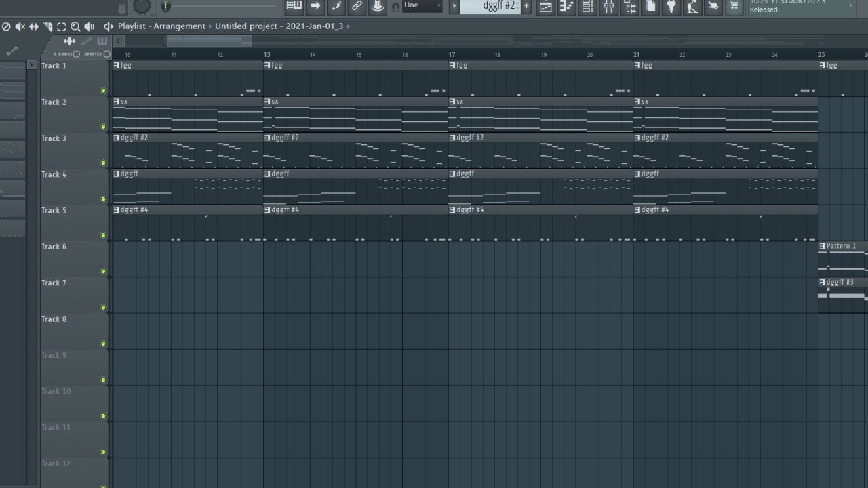868x488 pixels.
Task: Click the Track 10 header label
Action: pyautogui.click(x=56, y=392)
